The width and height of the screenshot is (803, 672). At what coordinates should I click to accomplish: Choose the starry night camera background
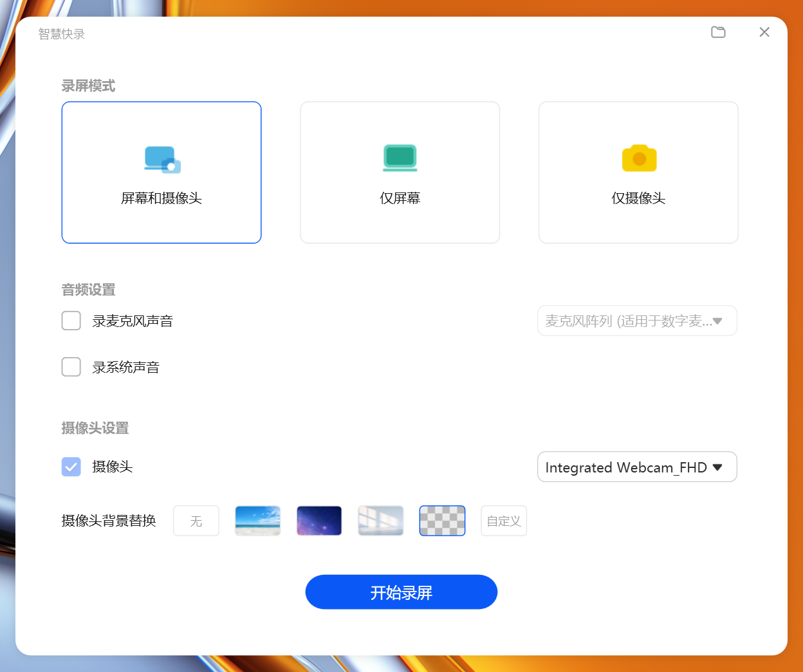pyautogui.click(x=318, y=521)
